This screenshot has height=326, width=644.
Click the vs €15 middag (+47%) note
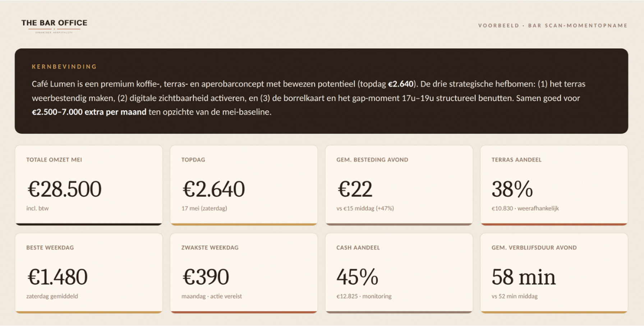(365, 208)
